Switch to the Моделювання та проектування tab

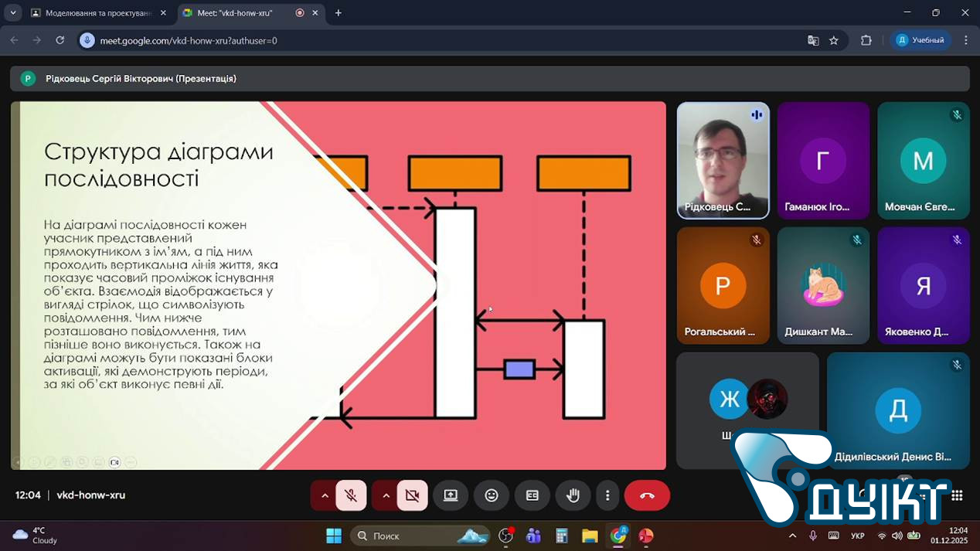[98, 13]
